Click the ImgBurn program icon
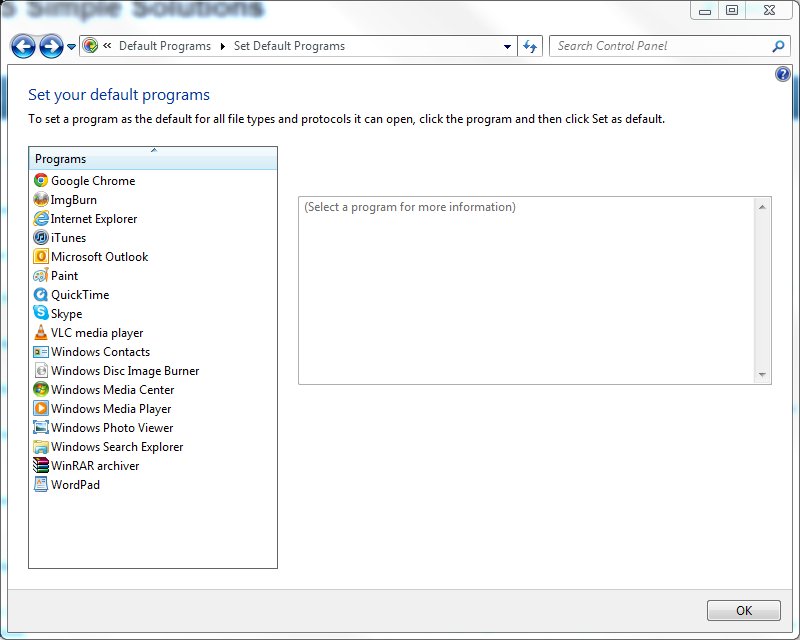 pos(41,200)
